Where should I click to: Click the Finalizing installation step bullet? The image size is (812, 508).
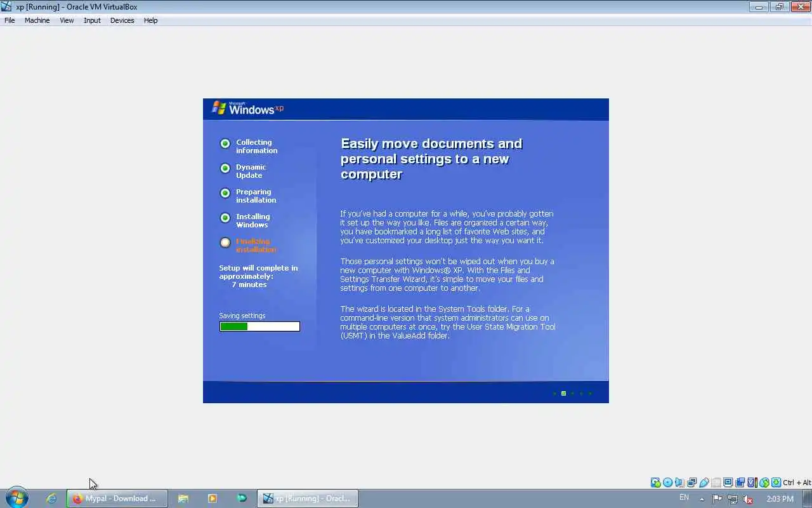click(225, 243)
